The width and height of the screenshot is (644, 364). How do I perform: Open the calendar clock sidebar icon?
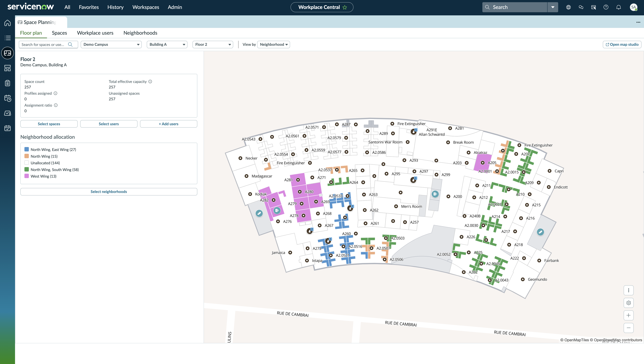(8, 98)
